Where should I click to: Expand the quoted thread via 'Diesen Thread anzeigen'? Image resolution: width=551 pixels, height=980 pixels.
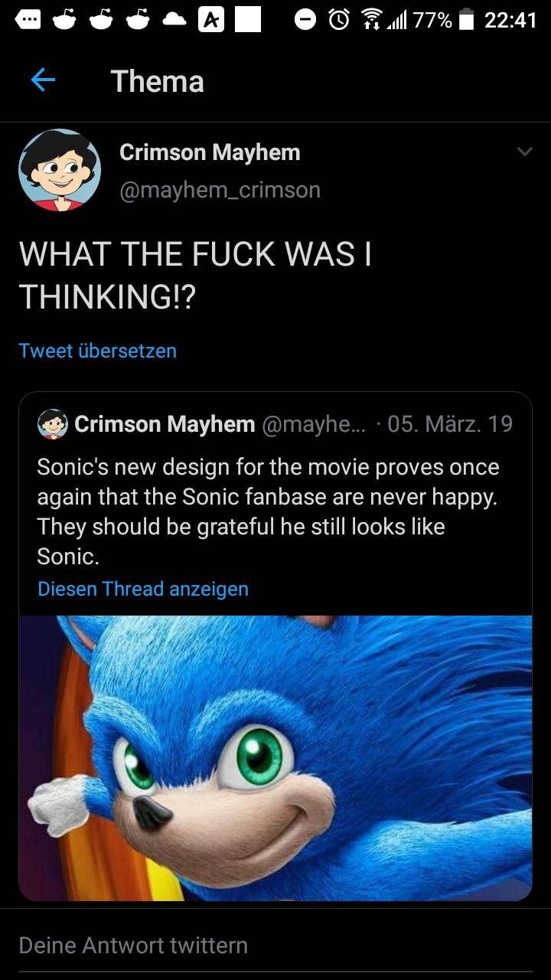142,590
